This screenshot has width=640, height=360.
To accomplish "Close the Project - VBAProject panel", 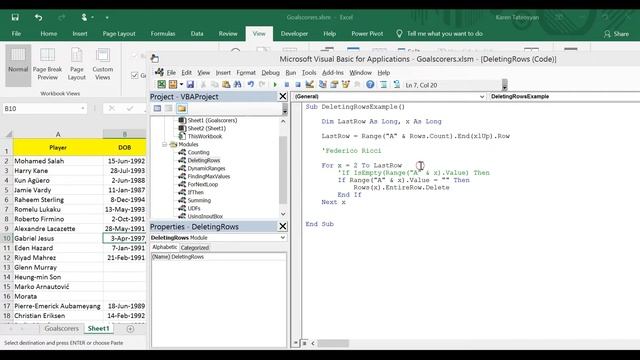I will 282,96.
